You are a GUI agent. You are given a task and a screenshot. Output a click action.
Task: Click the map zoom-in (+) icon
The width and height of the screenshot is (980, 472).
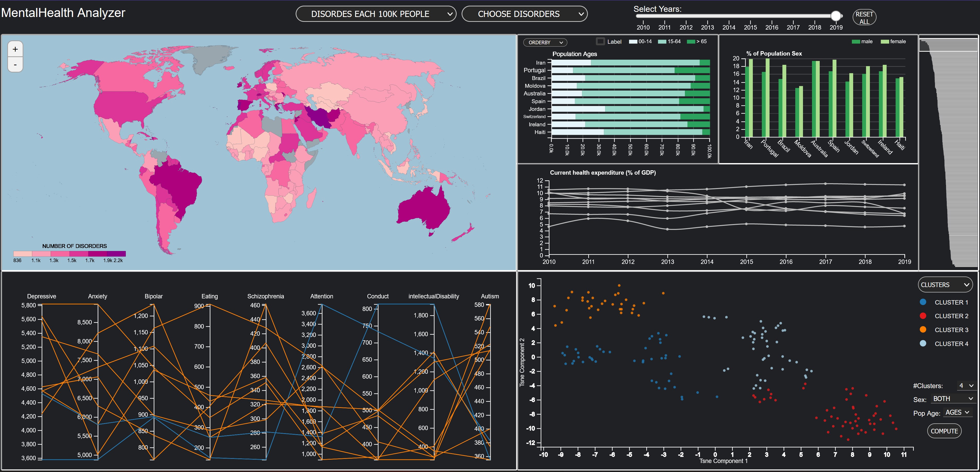tap(15, 49)
